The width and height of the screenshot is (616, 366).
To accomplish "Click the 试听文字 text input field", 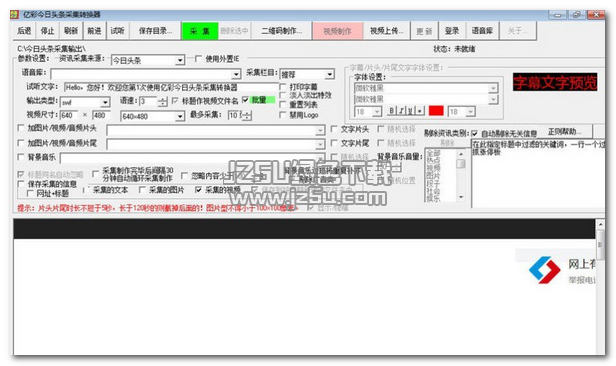I will (x=170, y=87).
